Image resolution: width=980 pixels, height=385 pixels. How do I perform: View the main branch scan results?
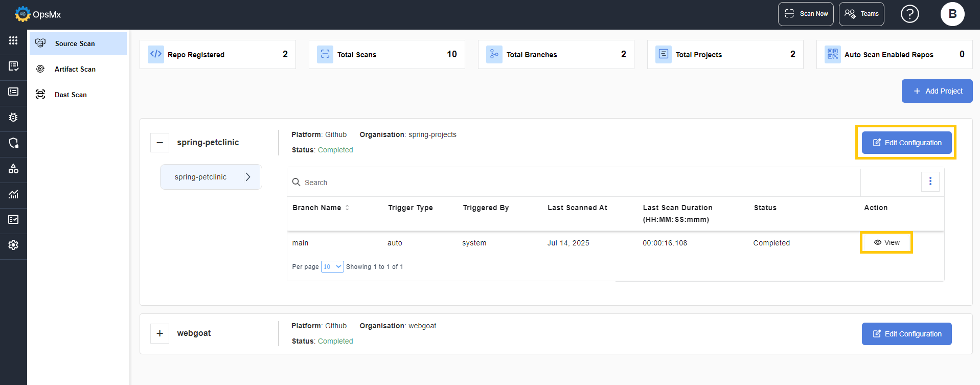[x=886, y=242]
